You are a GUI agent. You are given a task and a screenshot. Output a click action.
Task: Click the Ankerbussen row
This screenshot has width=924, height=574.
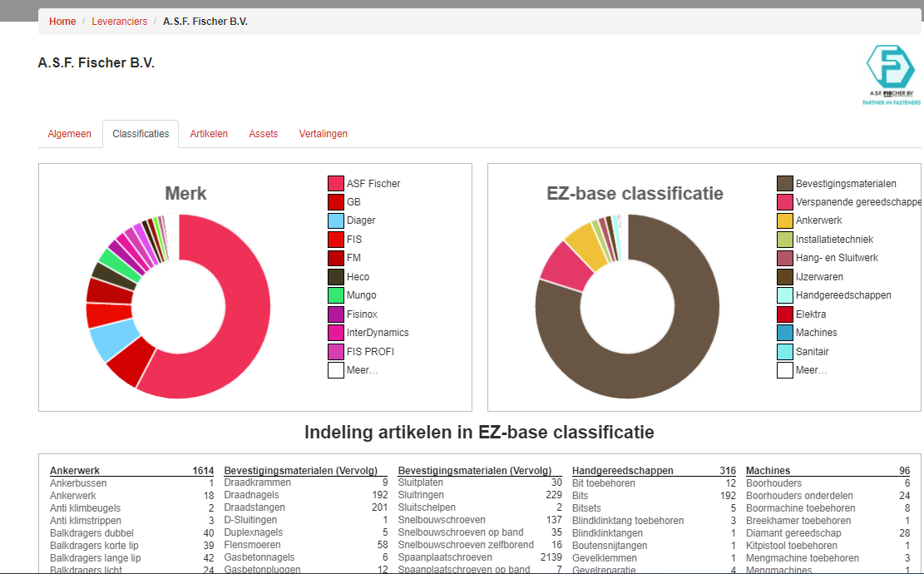click(x=132, y=483)
